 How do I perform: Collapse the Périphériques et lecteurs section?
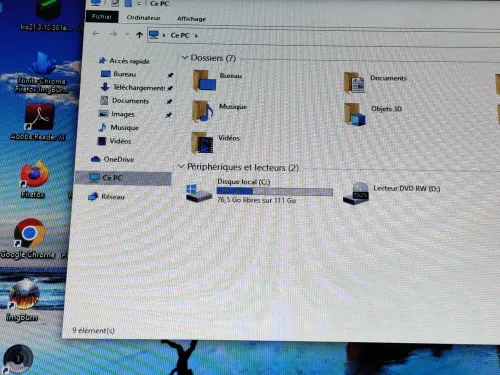tap(181, 166)
